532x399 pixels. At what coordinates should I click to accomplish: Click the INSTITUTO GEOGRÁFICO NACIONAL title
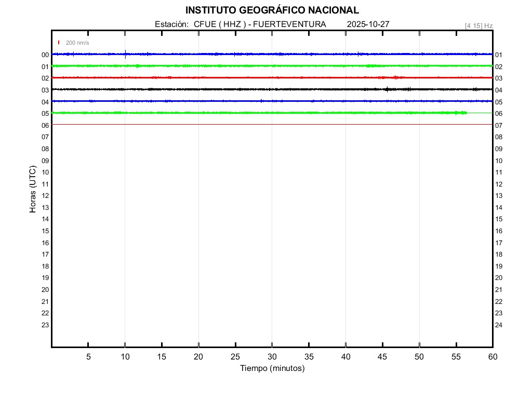[272, 10]
